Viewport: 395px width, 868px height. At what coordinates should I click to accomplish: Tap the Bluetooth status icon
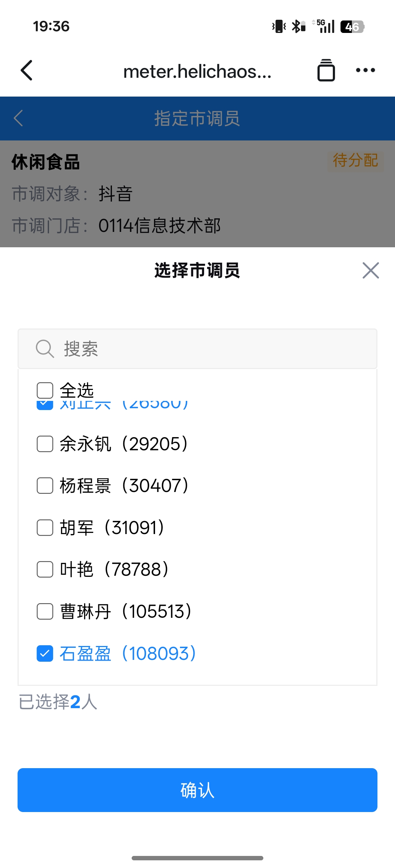click(298, 27)
